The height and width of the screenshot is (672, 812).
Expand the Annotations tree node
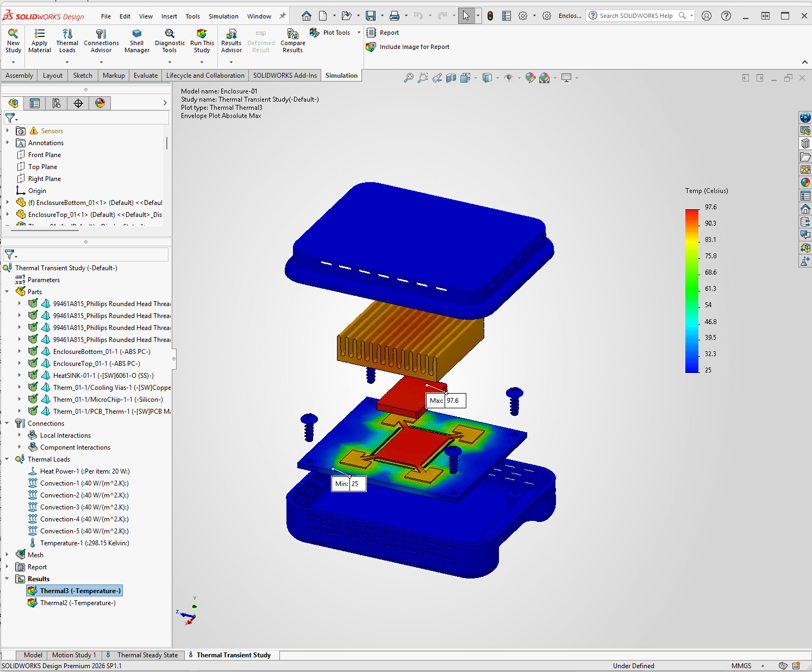coord(7,142)
